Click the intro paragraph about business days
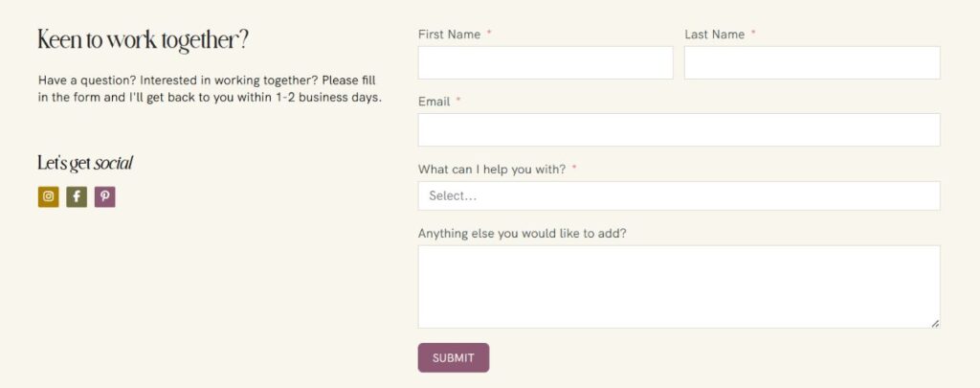Image resolution: width=980 pixels, height=388 pixels. tap(210, 89)
